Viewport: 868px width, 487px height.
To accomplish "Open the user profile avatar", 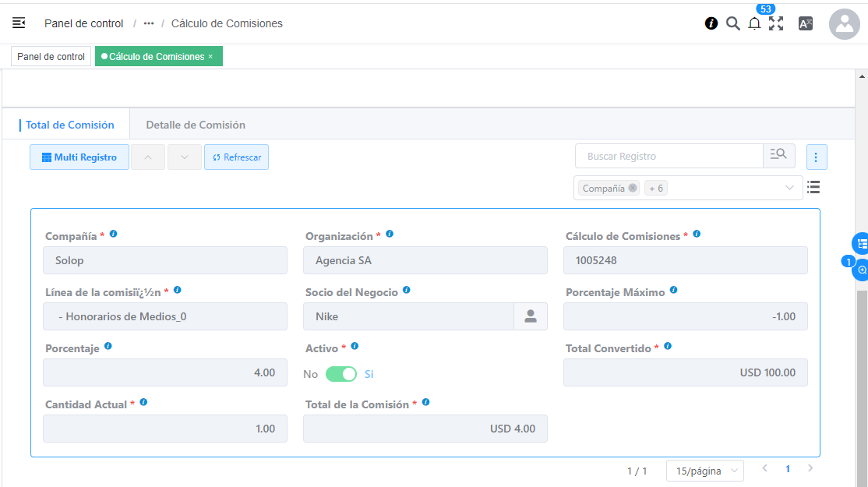I will point(844,24).
